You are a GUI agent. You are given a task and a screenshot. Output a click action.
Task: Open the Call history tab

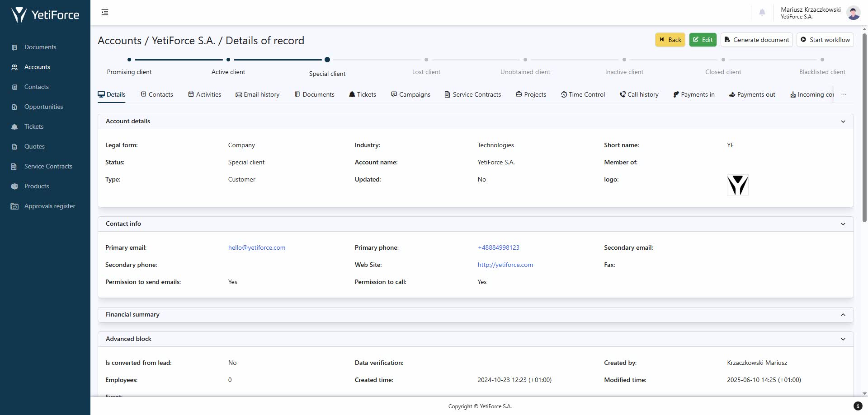coord(639,94)
